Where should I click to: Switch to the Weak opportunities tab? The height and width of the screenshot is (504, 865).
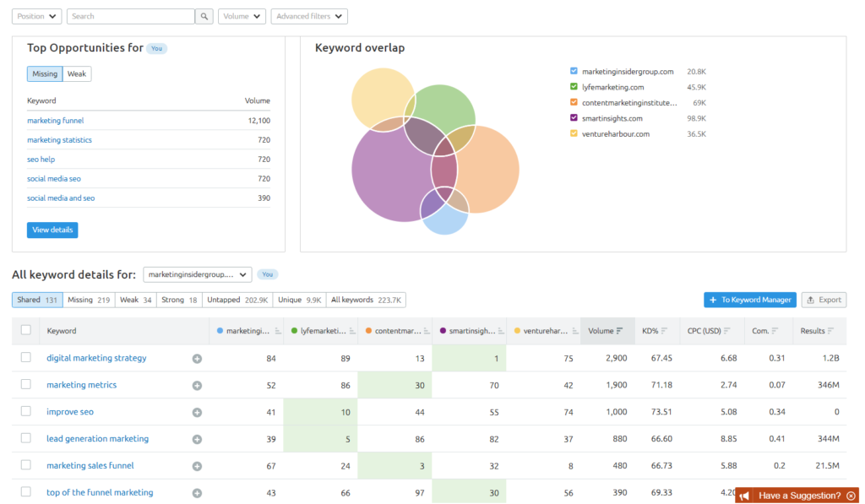77,73
